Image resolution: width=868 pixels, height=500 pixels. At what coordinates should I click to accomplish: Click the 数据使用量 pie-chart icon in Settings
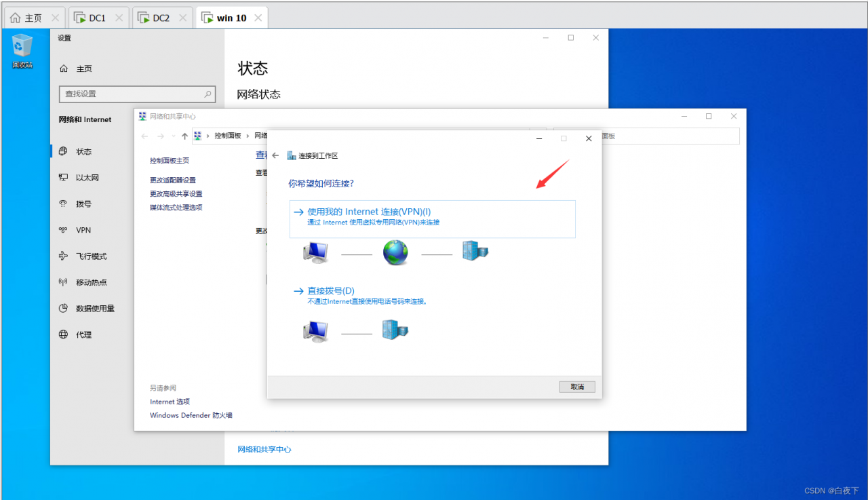(x=64, y=308)
